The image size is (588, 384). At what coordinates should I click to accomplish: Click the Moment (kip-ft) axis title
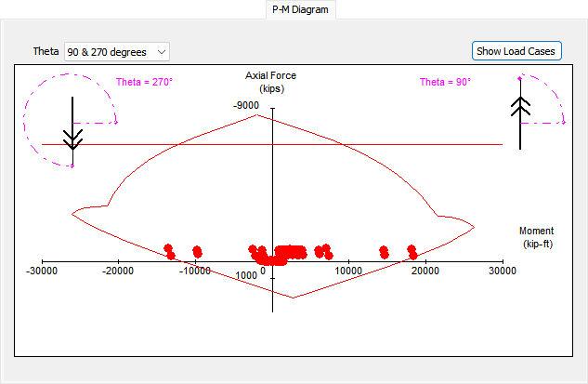538,237
